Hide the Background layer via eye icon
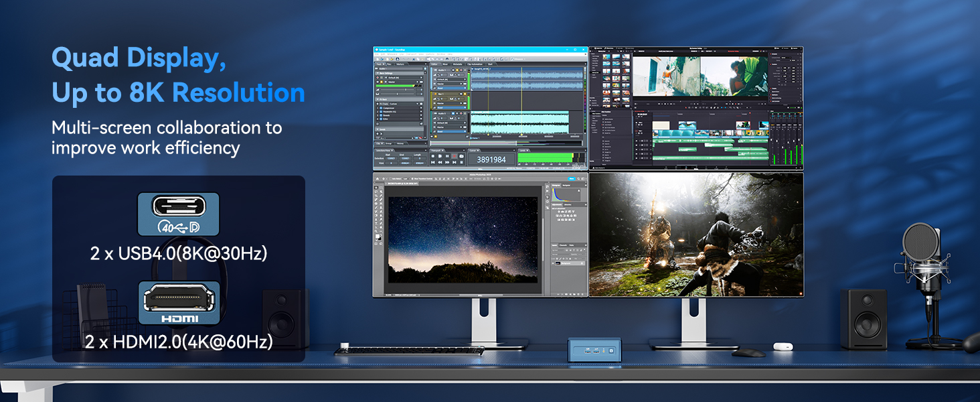Image resolution: width=980 pixels, height=402 pixels. click(553, 265)
